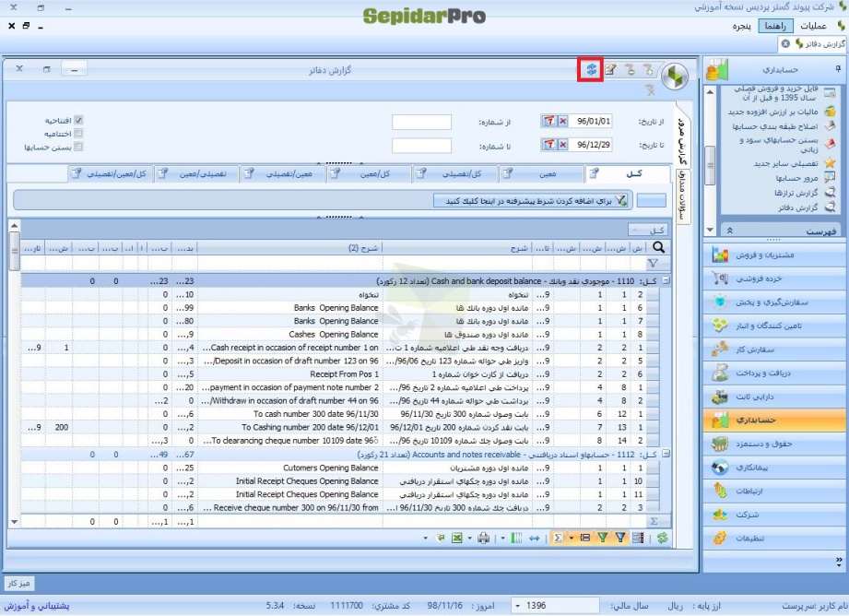
Task: Toggle the group panel icon in bottom toolbar
Action: click(x=584, y=538)
